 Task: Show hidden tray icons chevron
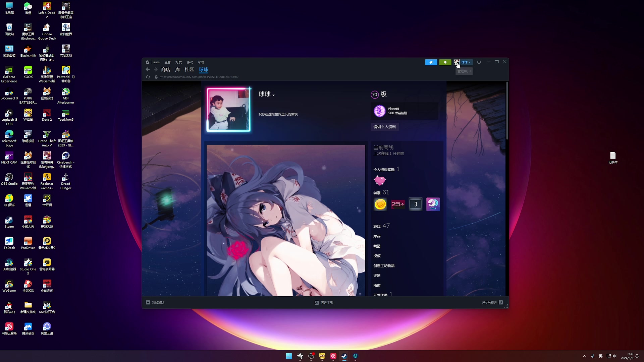[x=585, y=356]
